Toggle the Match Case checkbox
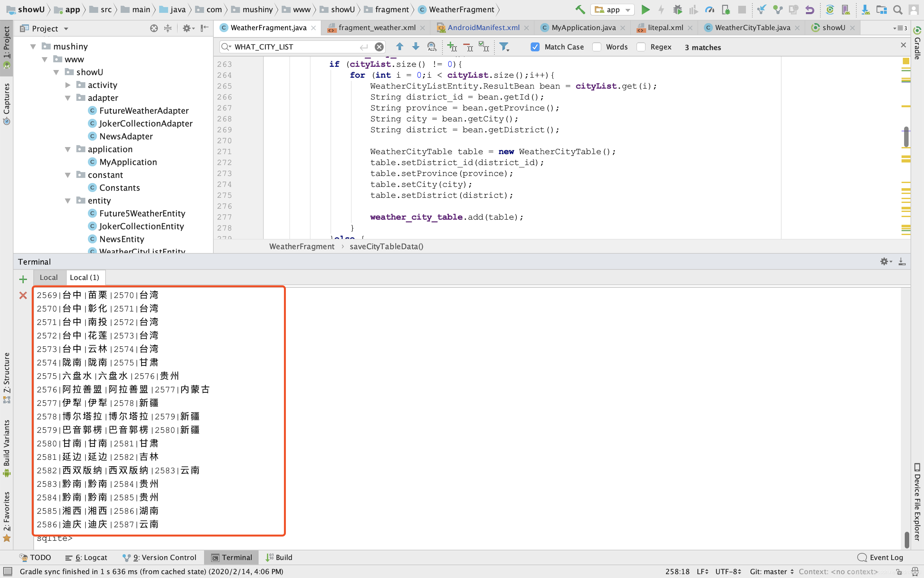Screen dimensions: 924x578 (535, 47)
